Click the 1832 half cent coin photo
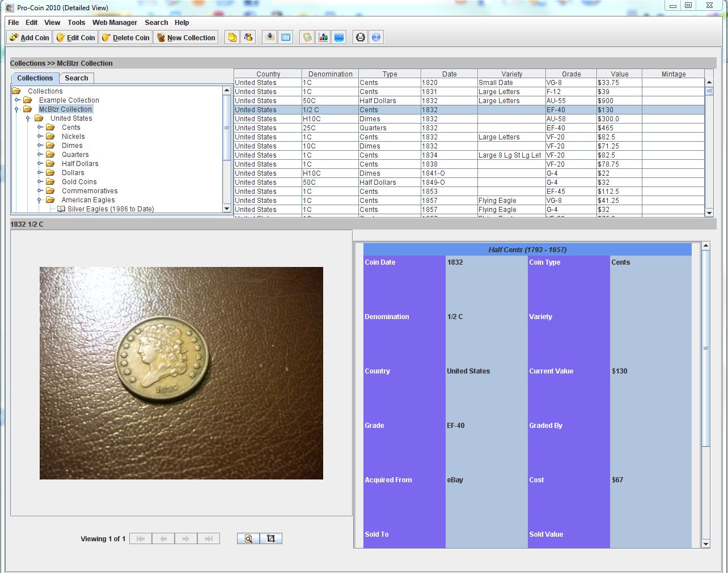This screenshot has height=573, width=728. click(x=181, y=373)
